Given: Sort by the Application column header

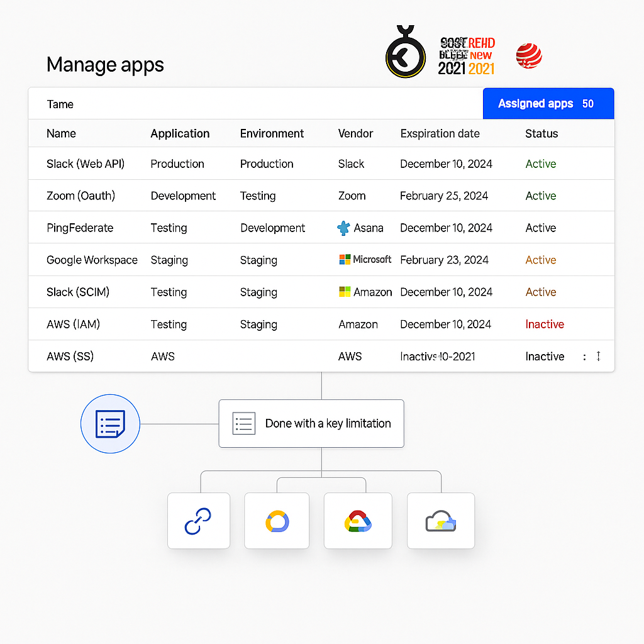Looking at the screenshot, I should pyautogui.click(x=180, y=133).
